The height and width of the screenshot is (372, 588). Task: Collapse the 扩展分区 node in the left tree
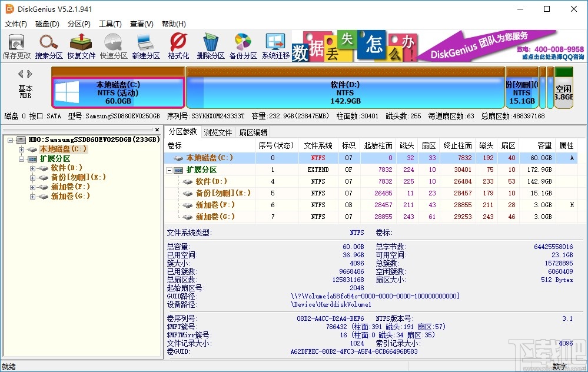[x=22, y=159]
